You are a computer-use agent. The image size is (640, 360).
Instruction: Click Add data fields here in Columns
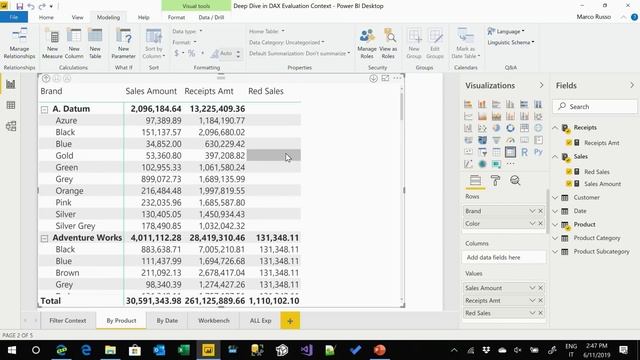(x=504, y=258)
